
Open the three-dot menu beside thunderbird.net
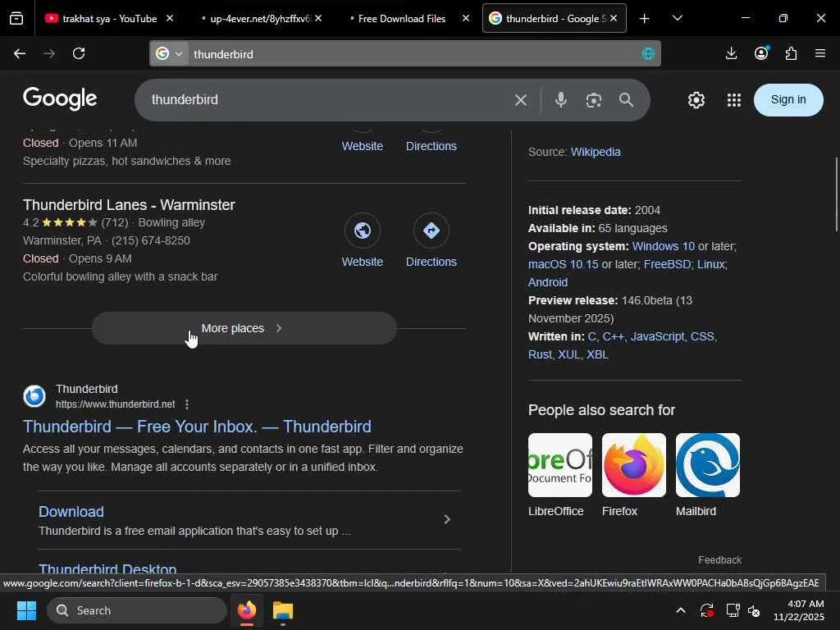[186, 404]
